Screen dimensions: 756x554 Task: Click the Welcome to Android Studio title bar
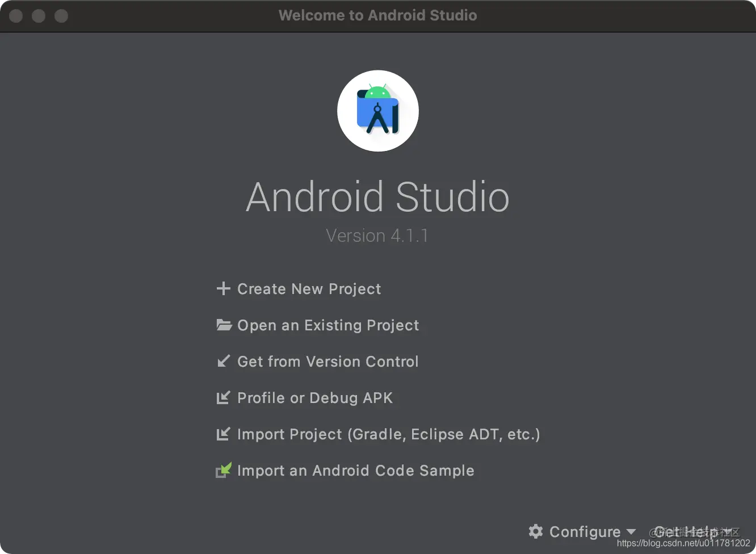click(377, 15)
